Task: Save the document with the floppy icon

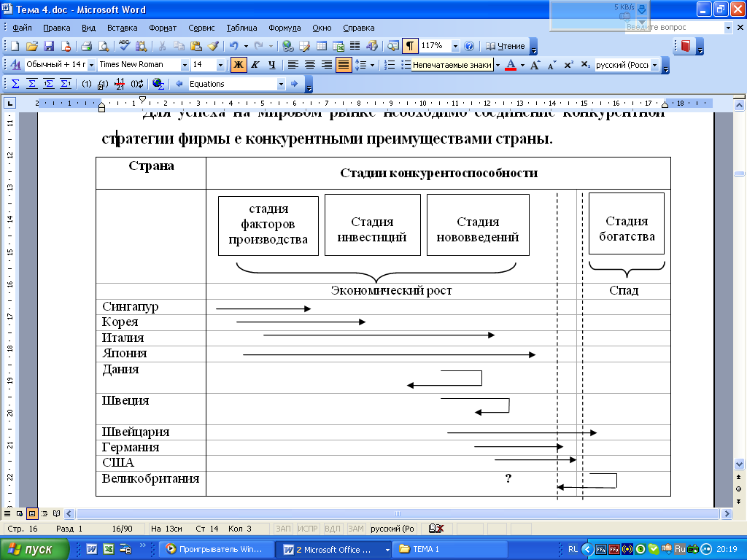Action: coord(49,46)
